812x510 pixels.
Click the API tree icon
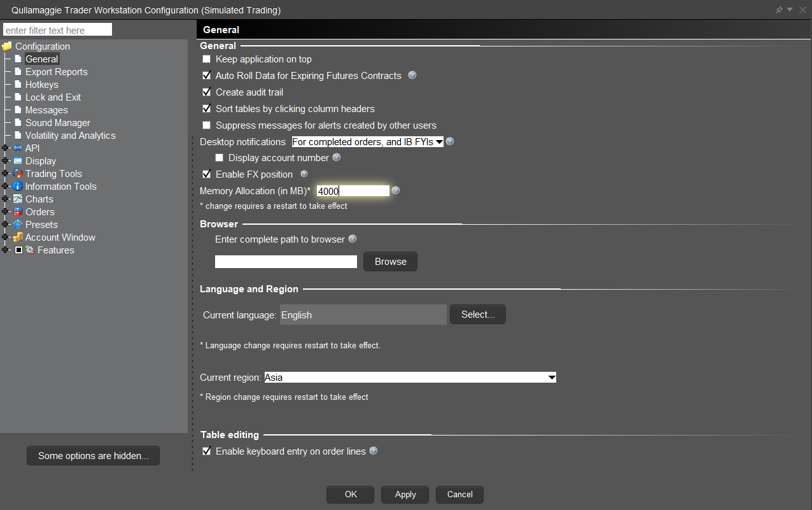click(18, 148)
